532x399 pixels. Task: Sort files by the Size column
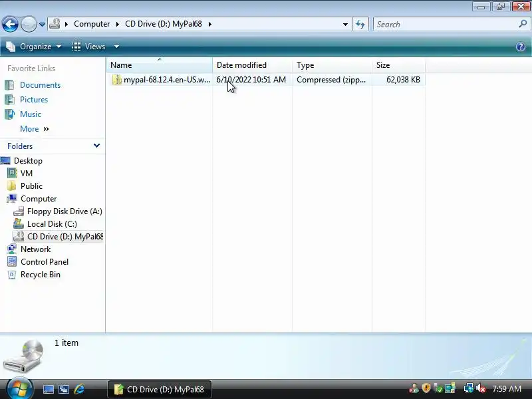[x=398, y=65]
